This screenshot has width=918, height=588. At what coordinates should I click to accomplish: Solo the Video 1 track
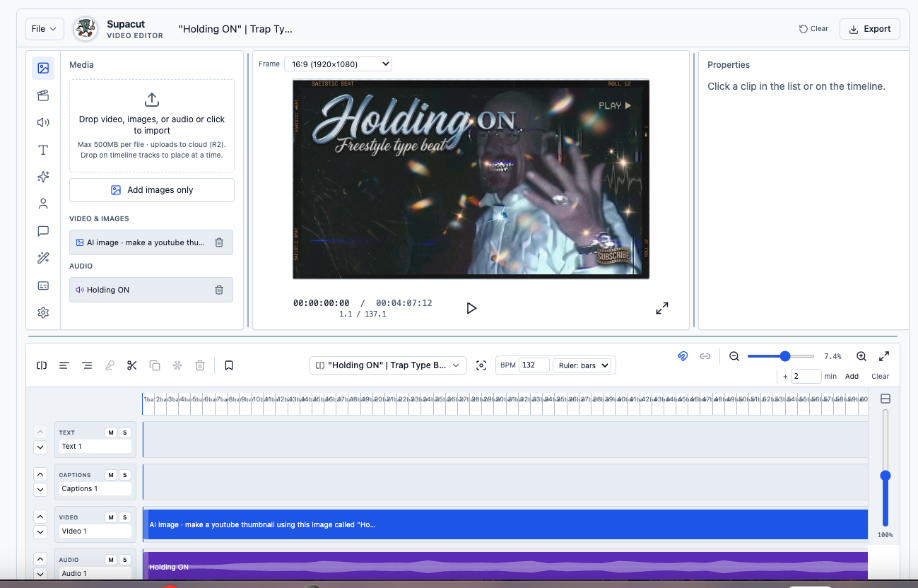125,517
